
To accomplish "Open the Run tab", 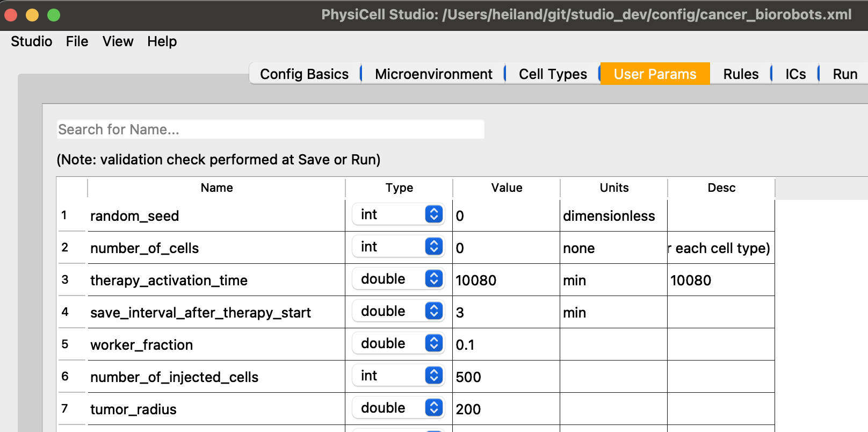I will tap(844, 74).
